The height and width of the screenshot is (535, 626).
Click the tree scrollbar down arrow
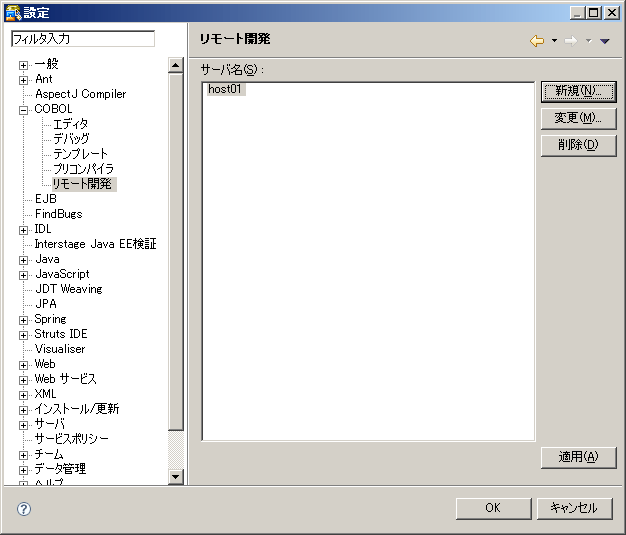[176, 476]
